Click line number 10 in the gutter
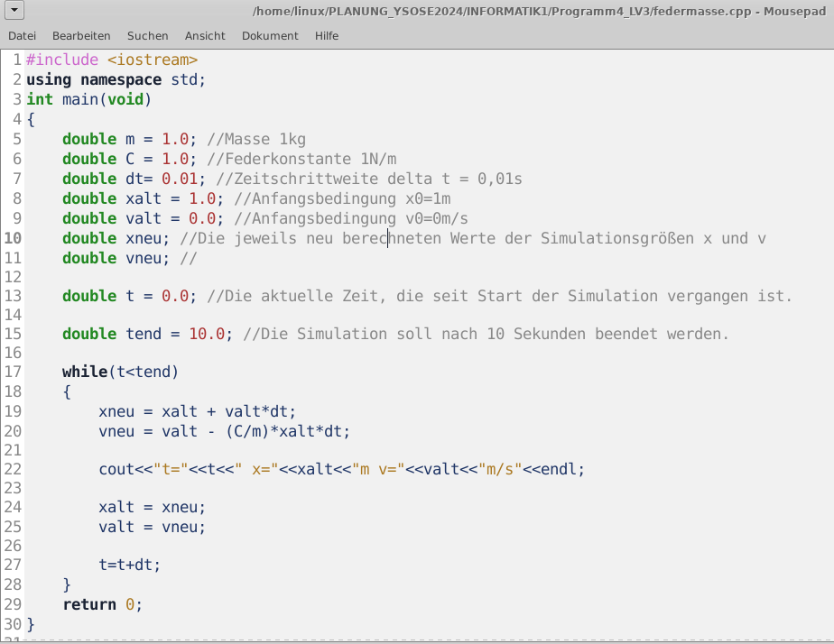The height and width of the screenshot is (644, 834). (13, 238)
